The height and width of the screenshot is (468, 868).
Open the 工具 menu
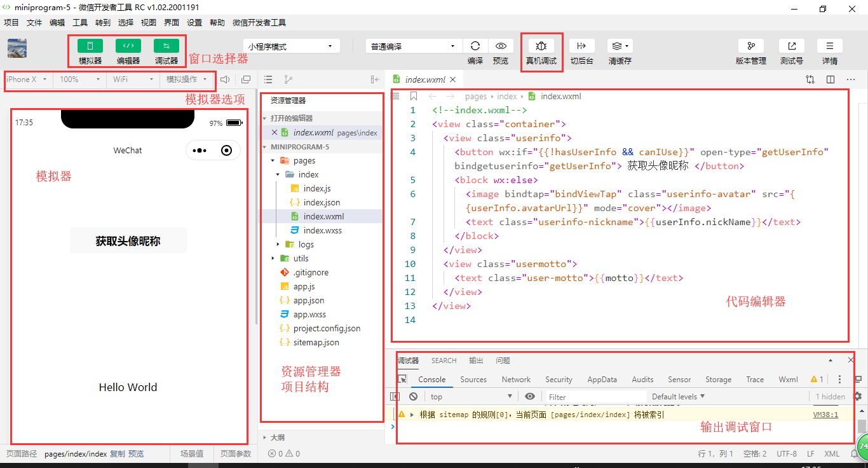click(x=80, y=22)
